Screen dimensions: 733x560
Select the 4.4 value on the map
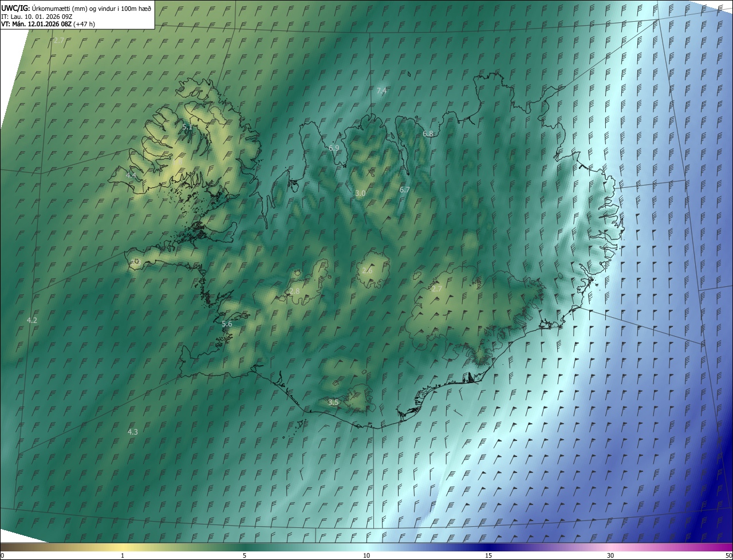(x=131, y=175)
